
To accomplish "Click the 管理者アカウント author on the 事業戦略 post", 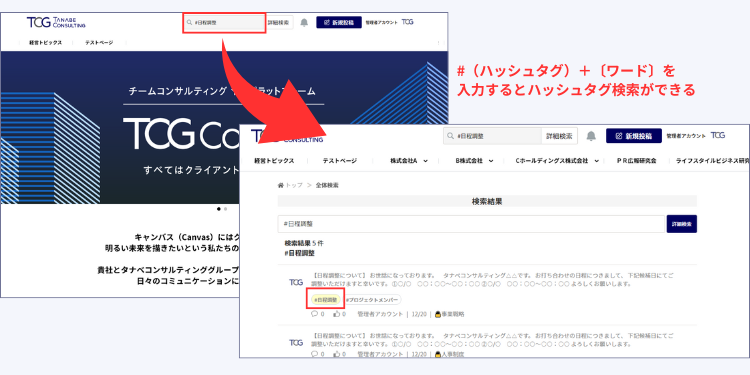I will 380,314.
